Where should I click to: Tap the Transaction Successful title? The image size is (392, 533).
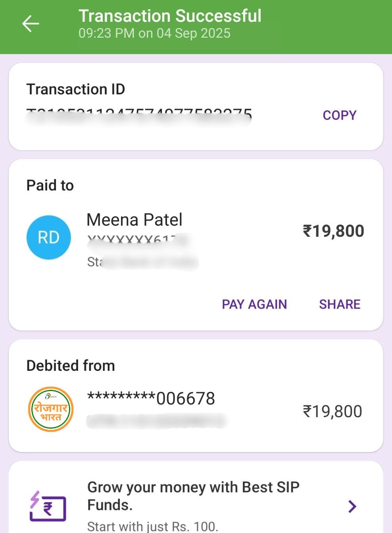[170, 16]
